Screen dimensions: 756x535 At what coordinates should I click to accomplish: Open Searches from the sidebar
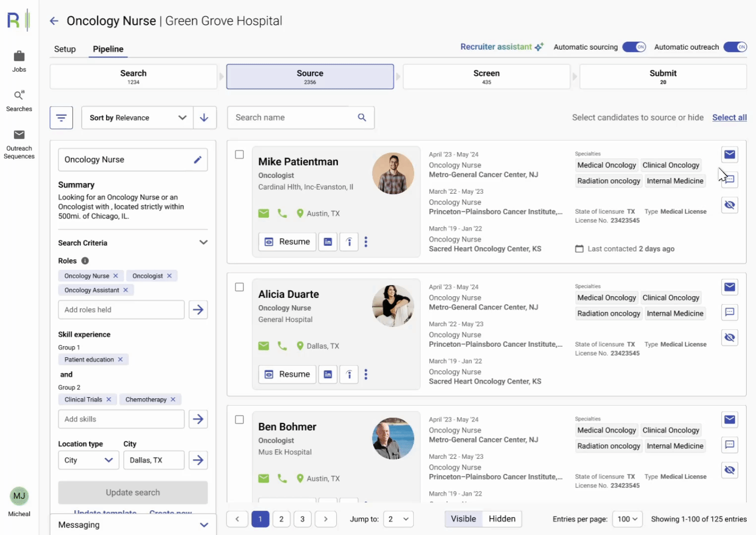click(19, 101)
